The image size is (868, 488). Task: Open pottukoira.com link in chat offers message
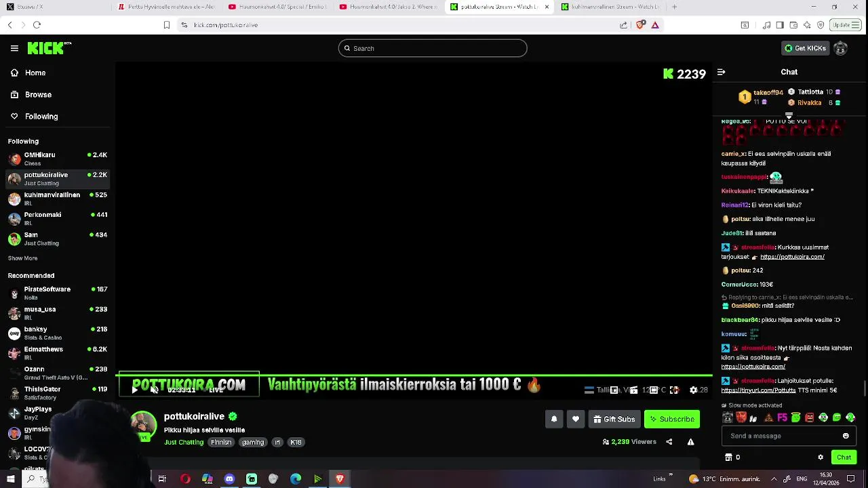coord(792,257)
